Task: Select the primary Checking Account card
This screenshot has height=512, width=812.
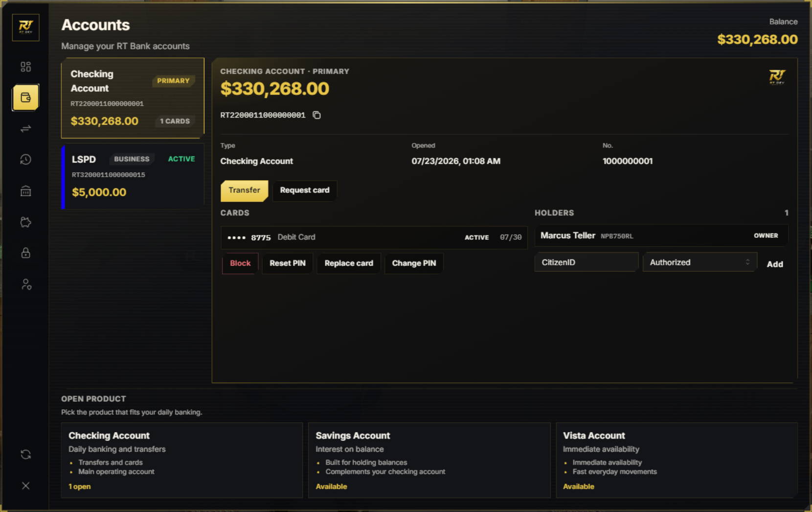Action: click(x=133, y=98)
